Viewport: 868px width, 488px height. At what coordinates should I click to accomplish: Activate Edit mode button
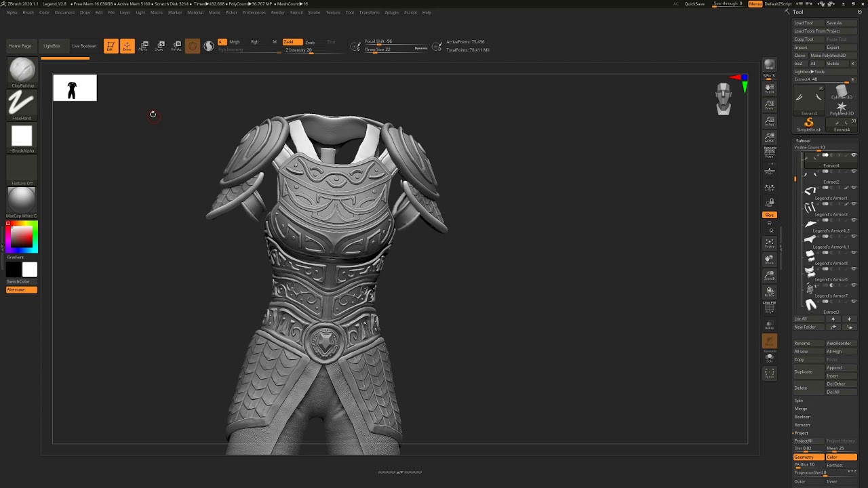[x=111, y=46]
